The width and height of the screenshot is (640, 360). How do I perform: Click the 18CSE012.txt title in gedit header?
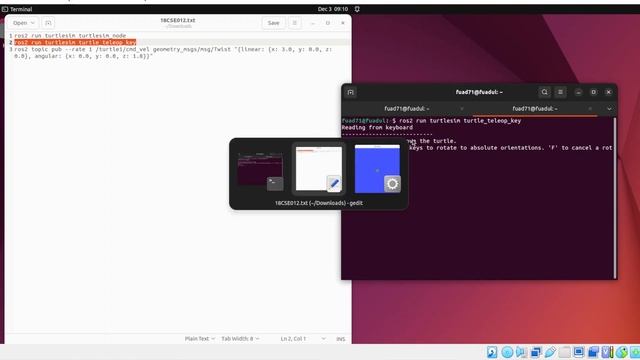click(178, 20)
